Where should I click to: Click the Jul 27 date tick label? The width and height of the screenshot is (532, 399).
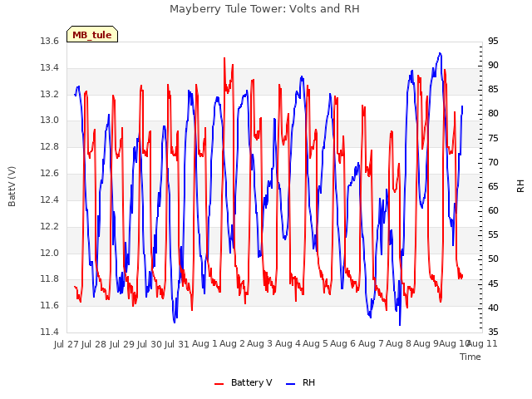66,344
